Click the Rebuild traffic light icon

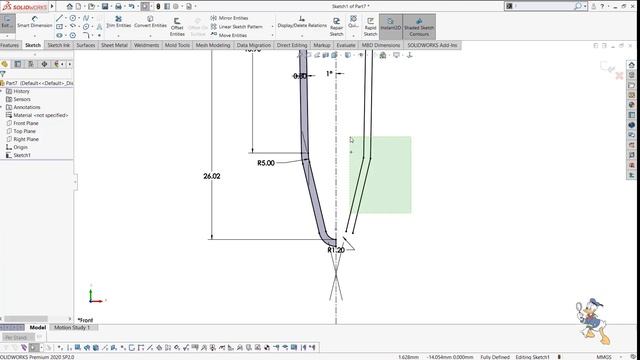pyautogui.click(x=158, y=6)
